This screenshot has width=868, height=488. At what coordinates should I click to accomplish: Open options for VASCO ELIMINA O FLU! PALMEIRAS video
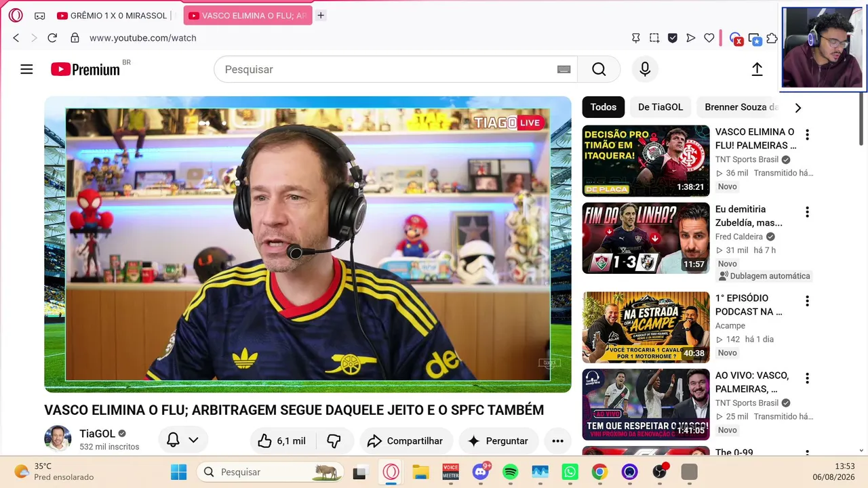pos(807,134)
